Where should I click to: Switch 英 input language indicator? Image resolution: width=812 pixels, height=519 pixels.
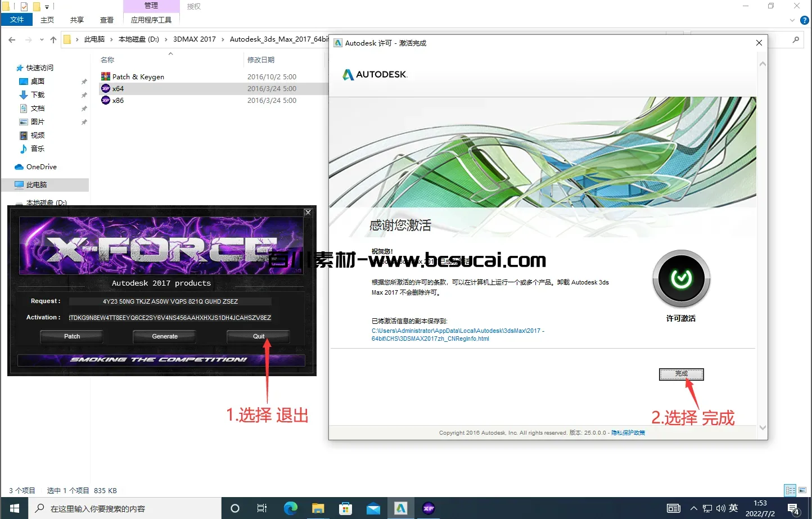tap(733, 508)
